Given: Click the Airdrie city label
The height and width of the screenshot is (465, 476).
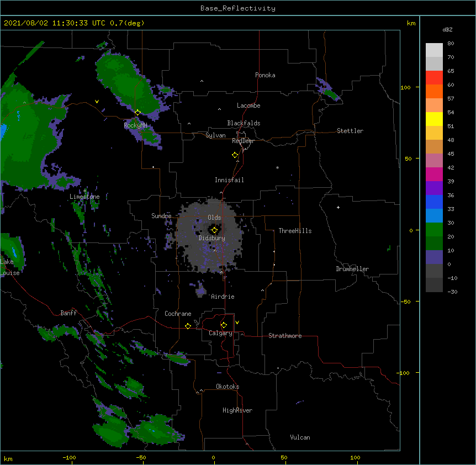Looking at the screenshot, I should [x=223, y=297].
